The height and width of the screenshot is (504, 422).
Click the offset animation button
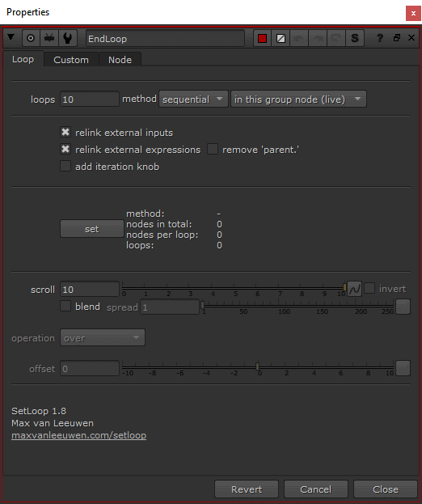pos(403,368)
